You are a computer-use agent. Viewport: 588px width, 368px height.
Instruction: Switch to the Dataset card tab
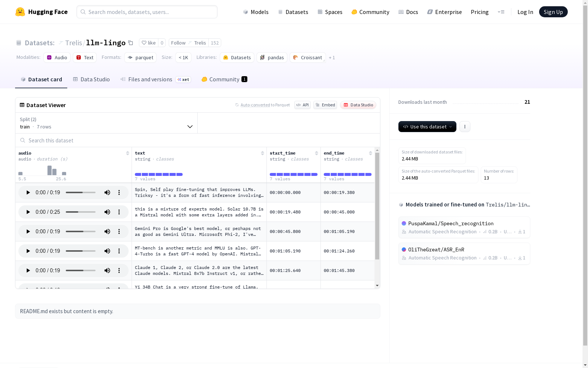(x=41, y=79)
